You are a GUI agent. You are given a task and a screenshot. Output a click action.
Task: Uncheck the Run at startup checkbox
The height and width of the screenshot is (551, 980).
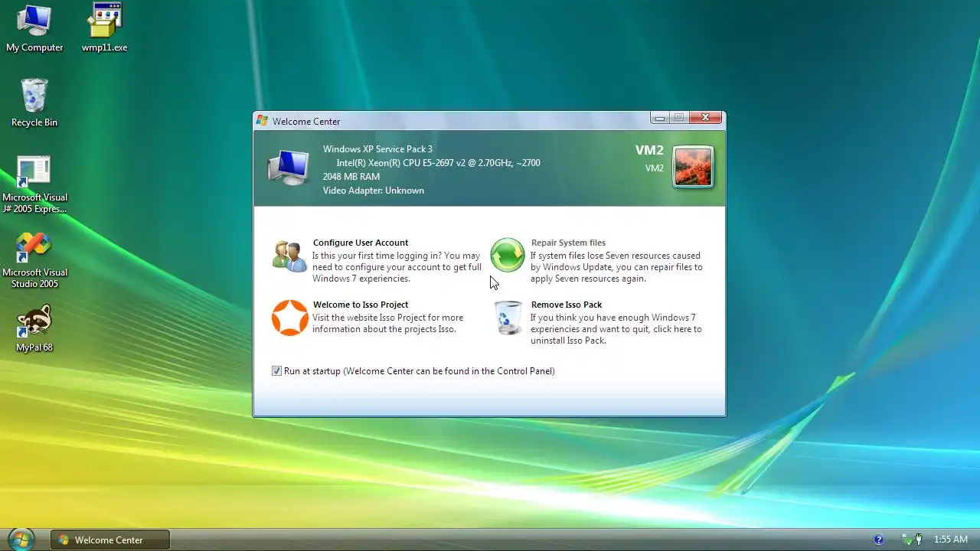pos(276,371)
